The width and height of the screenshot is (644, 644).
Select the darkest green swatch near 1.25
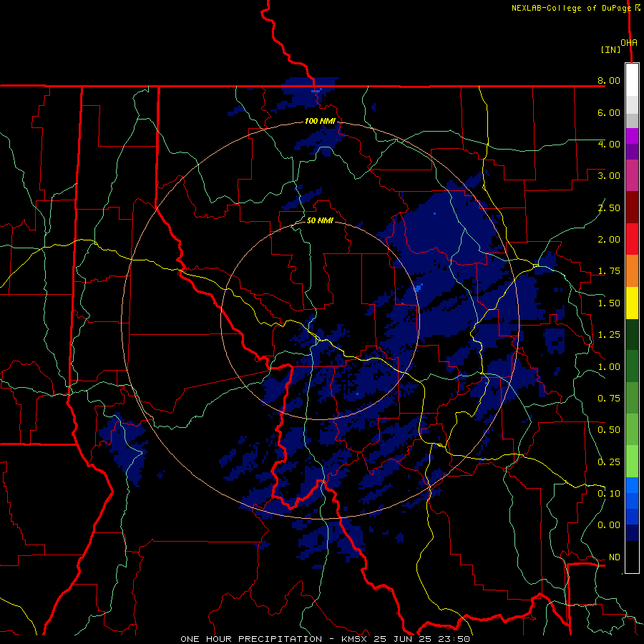pos(632,334)
